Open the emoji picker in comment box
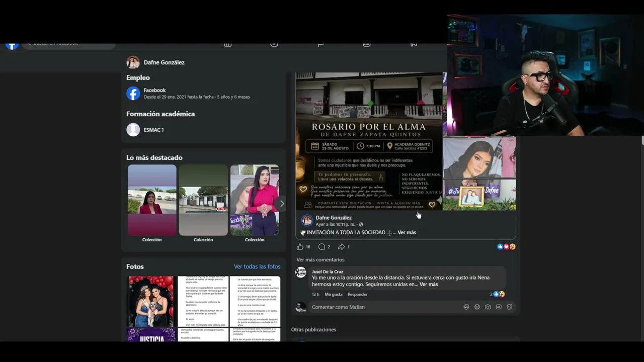Image resolution: width=644 pixels, height=362 pixels. coord(477,307)
